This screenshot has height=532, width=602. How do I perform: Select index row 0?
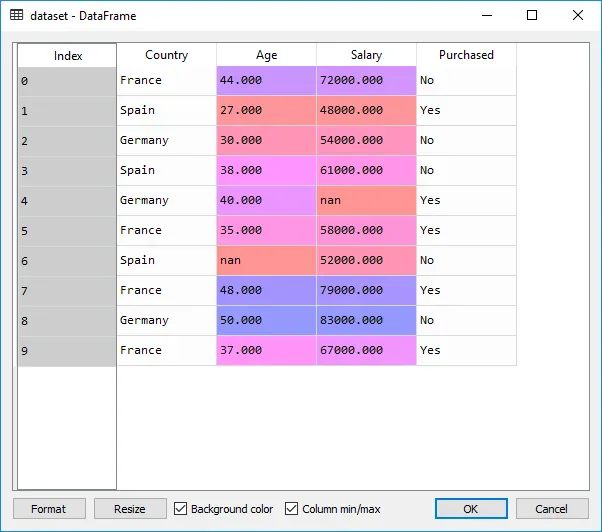(x=67, y=81)
